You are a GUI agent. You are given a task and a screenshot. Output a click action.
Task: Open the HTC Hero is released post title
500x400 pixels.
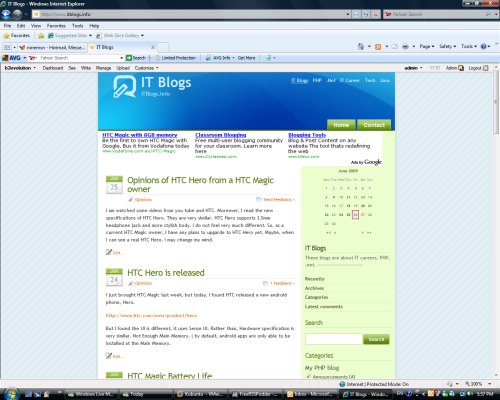166,273
